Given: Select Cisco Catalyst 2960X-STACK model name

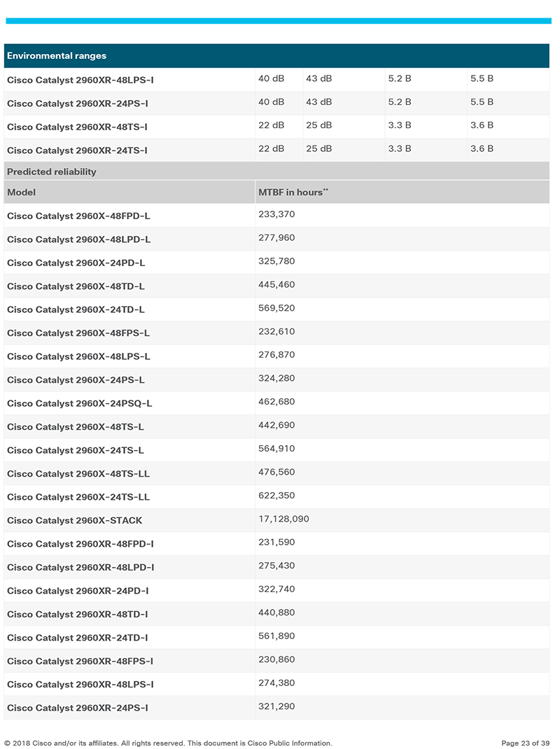Looking at the screenshot, I should coord(74,521).
